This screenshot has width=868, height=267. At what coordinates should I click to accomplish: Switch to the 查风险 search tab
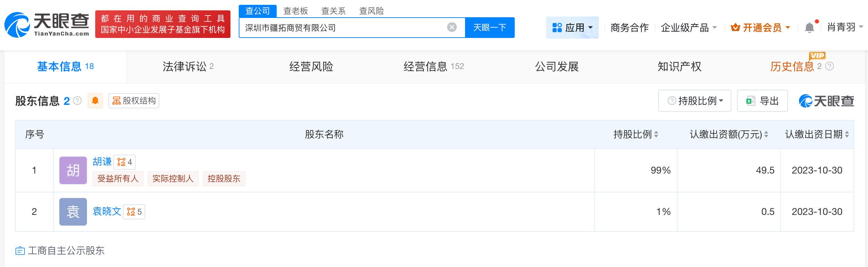[371, 11]
